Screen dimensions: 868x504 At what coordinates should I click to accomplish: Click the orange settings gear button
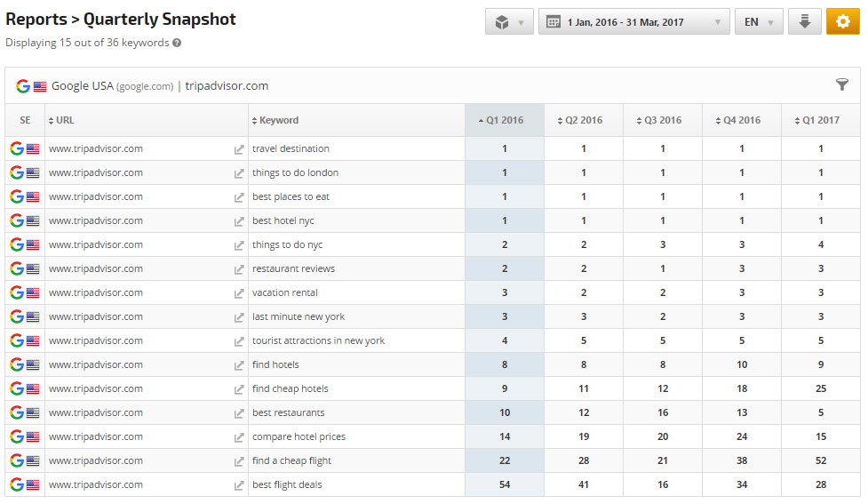point(842,21)
